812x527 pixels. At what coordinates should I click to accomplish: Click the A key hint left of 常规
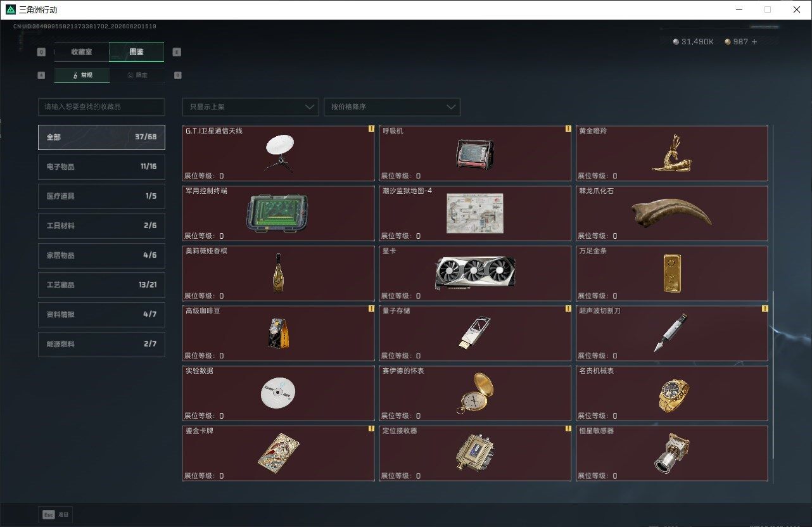coord(41,75)
